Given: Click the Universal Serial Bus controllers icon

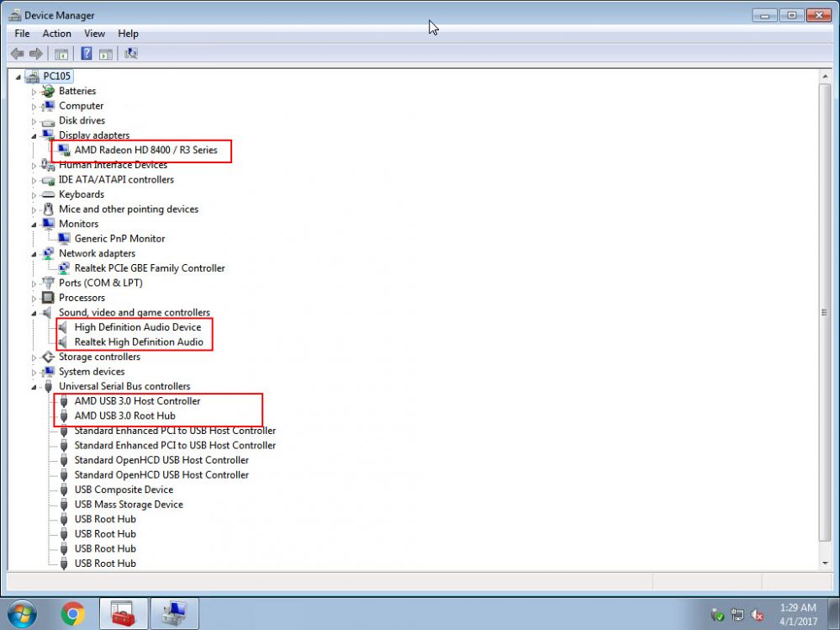Looking at the screenshot, I should click(x=48, y=386).
